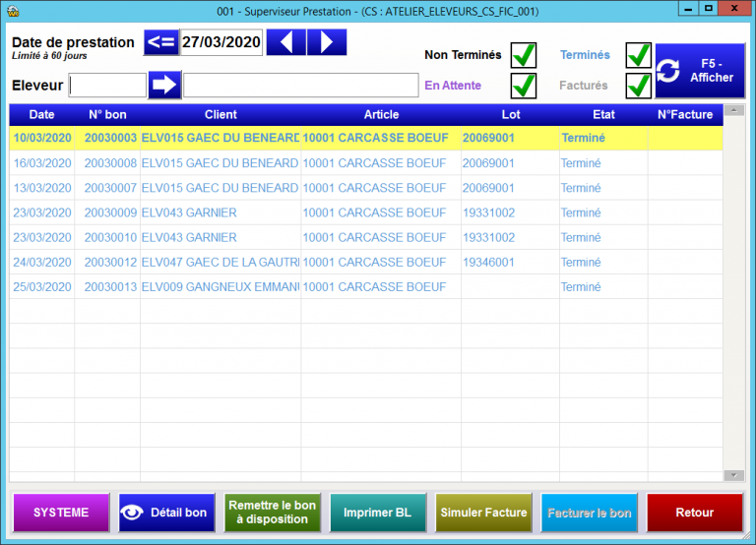Open the purple SYSTEME button
Image resolution: width=756 pixels, height=545 pixels.
point(61,513)
